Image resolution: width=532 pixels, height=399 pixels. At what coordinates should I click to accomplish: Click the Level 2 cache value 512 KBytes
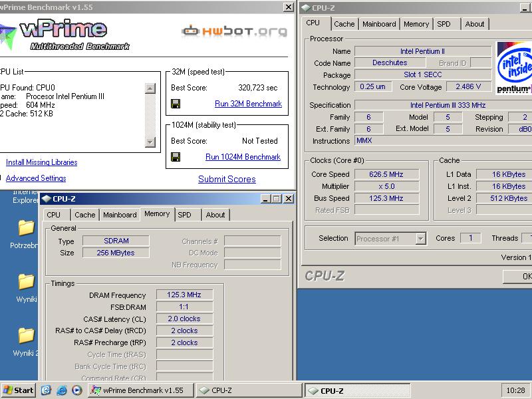[504, 198]
